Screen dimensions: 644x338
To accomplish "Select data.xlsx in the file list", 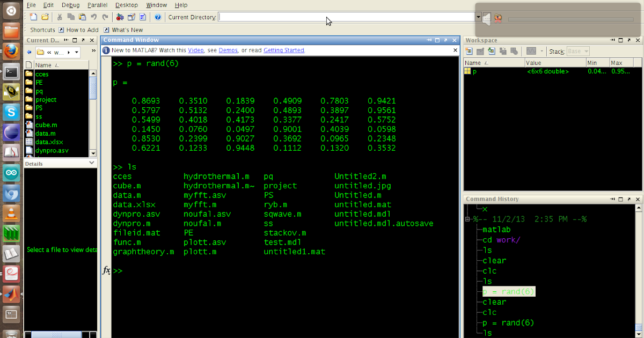I will (49, 142).
